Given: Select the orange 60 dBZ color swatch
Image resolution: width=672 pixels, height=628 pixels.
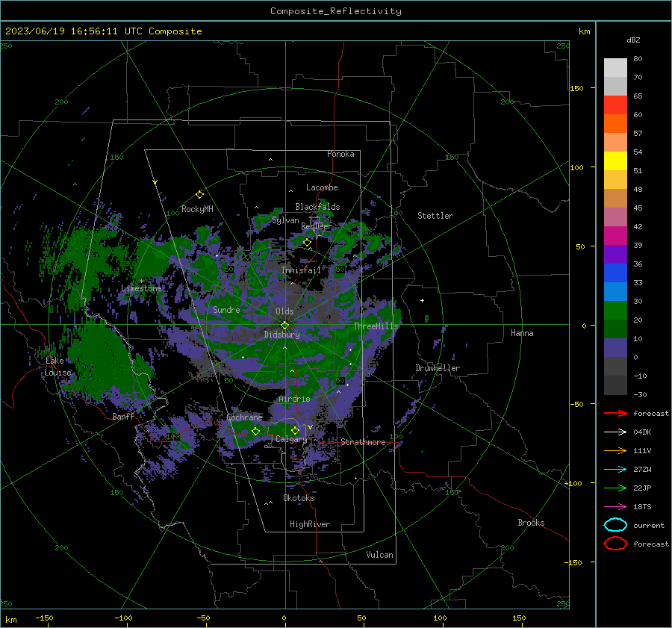Looking at the screenshot, I should 615,124.
